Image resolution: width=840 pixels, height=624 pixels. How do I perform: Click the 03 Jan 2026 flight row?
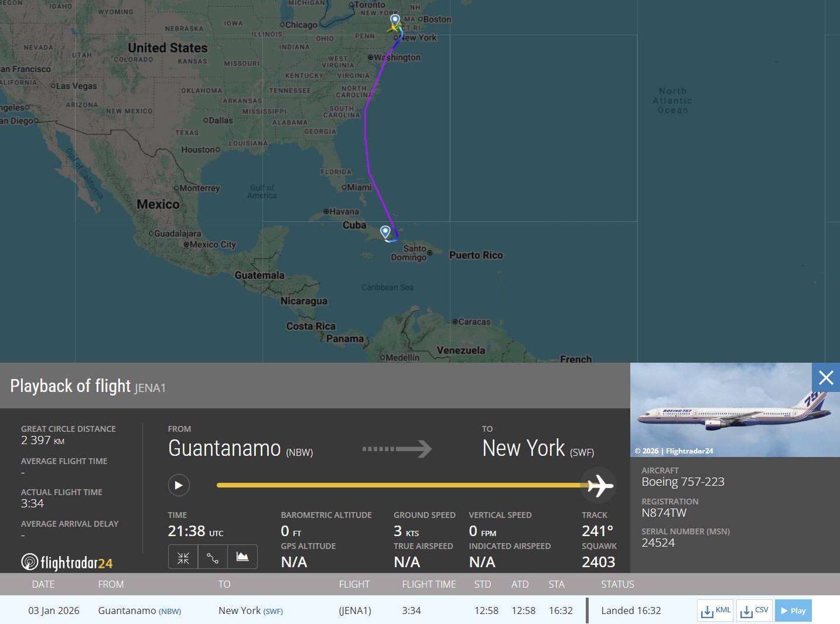pos(54,611)
